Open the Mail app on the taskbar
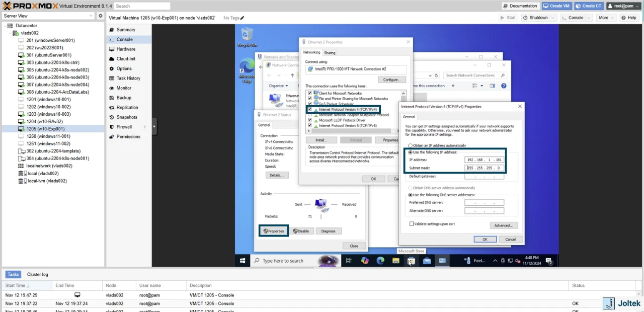 click(x=427, y=261)
